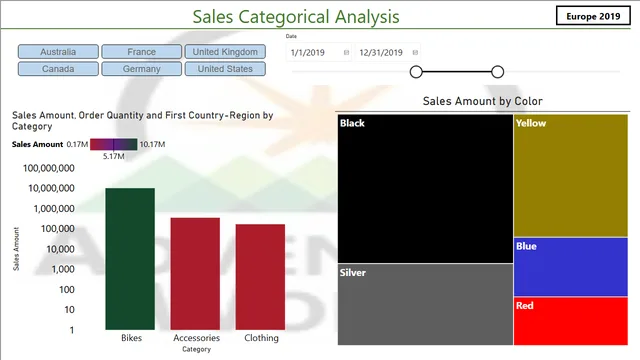The width and height of the screenshot is (640, 360).
Task: Select the Red treemap tile
Action: 571,321
